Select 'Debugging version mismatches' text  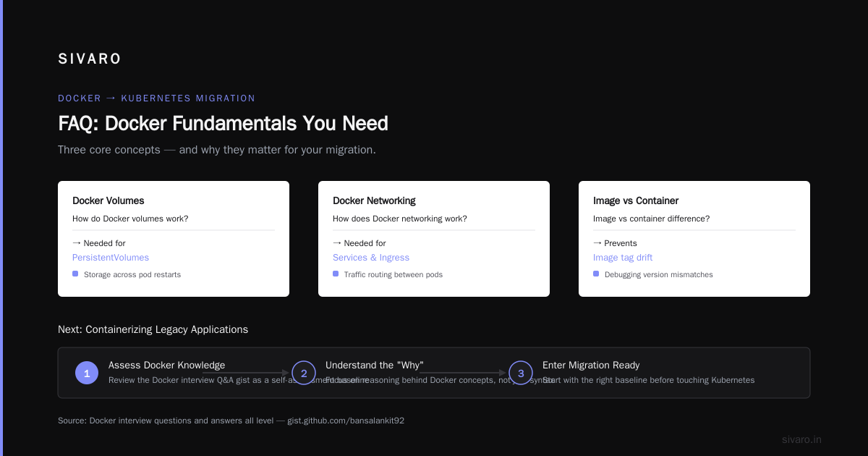coord(659,275)
